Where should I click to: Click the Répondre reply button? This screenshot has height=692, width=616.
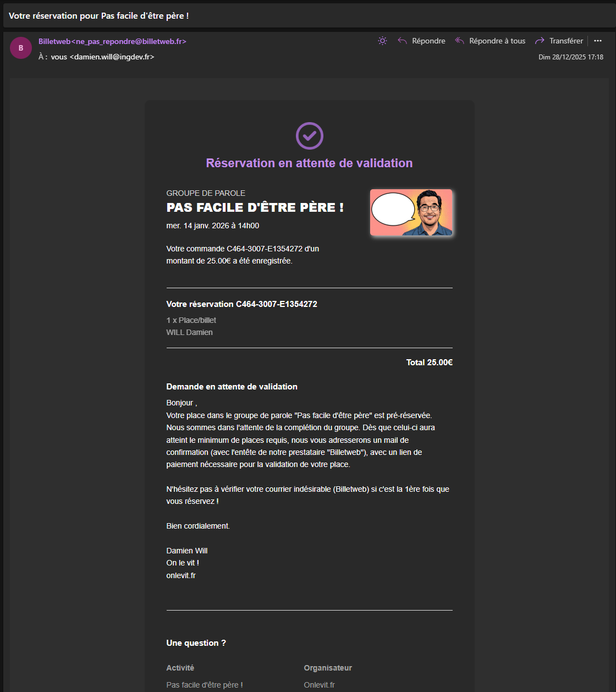(422, 41)
